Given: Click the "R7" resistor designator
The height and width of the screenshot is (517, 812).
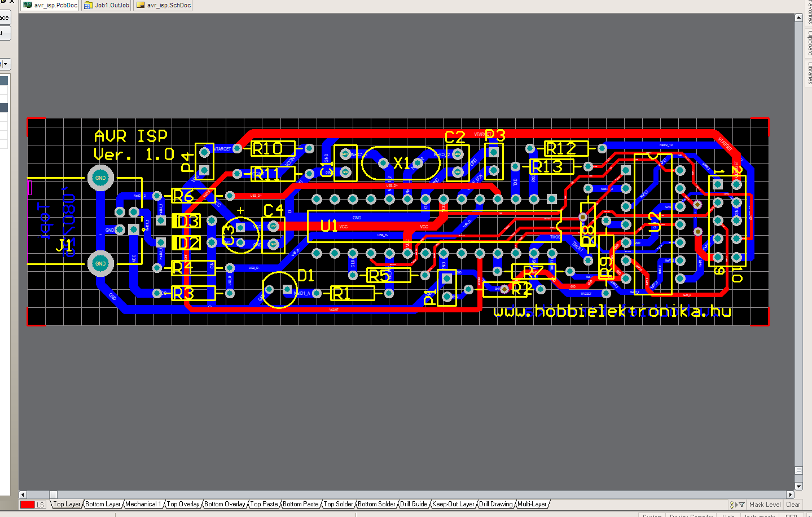Looking at the screenshot, I should tap(533, 272).
